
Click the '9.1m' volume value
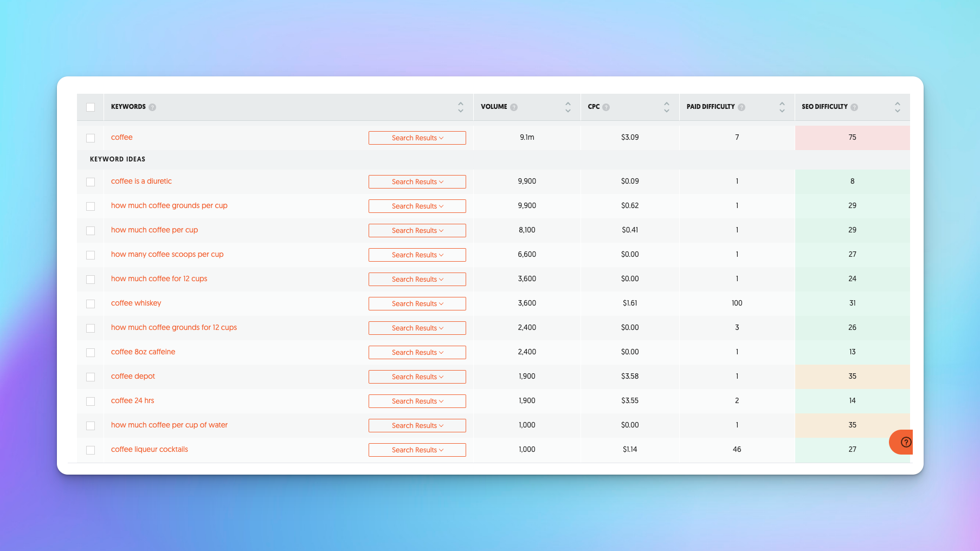coord(527,138)
